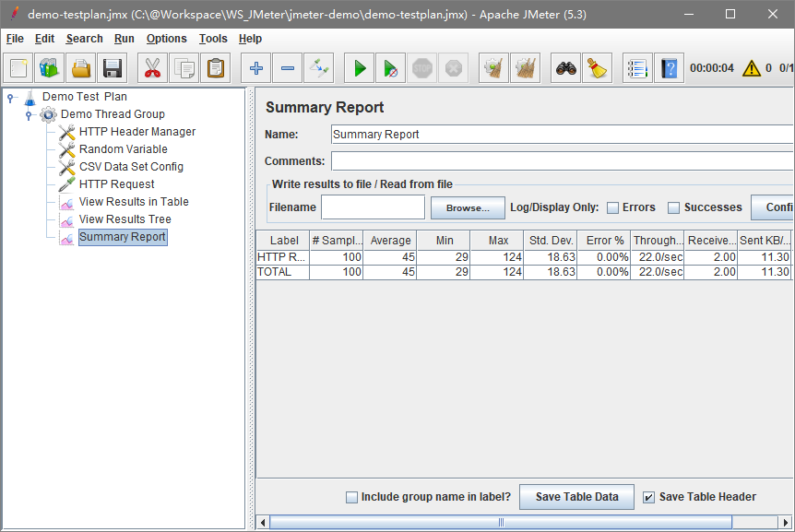795x532 pixels.
Task: Click into the Comments input field
Action: [x=563, y=161]
